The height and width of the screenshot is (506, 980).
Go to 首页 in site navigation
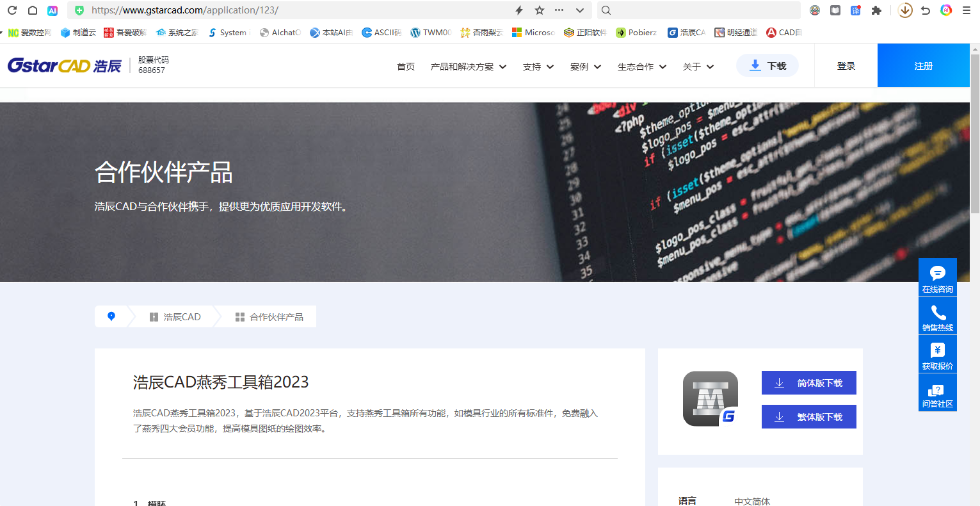406,67
